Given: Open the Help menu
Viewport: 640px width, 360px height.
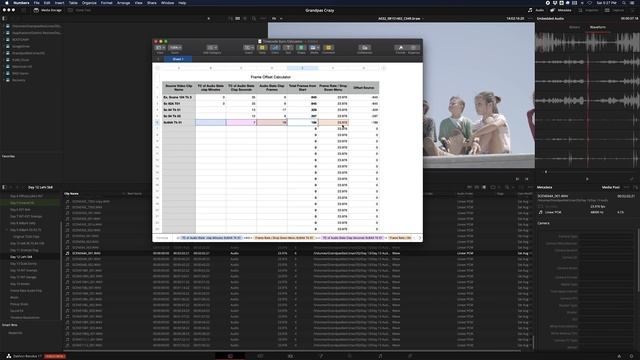Looking at the screenshot, I should click(182, 3).
